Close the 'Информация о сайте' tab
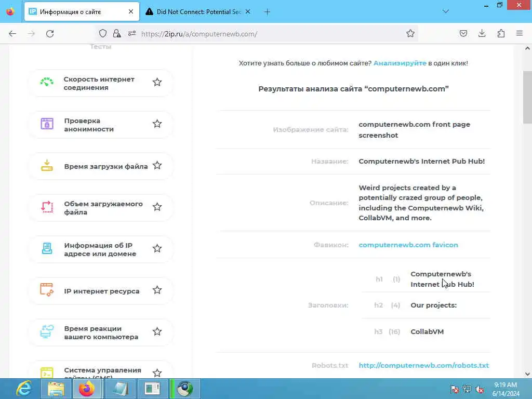 pyautogui.click(x=131, y=12)
